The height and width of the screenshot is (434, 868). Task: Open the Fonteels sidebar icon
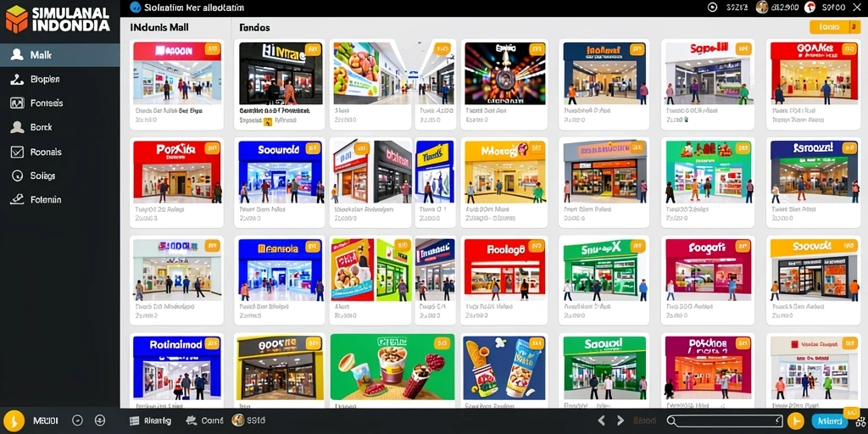pos(17,103)
